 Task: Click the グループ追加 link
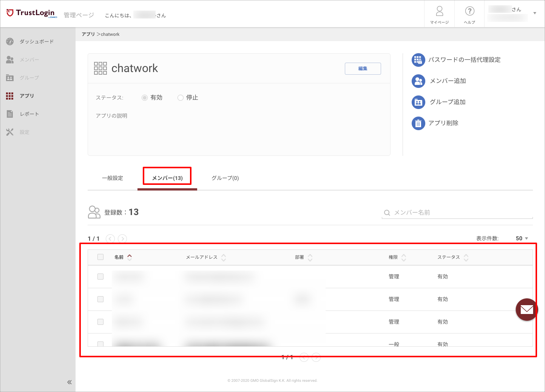pyautogui.click(x=448, y=102)
